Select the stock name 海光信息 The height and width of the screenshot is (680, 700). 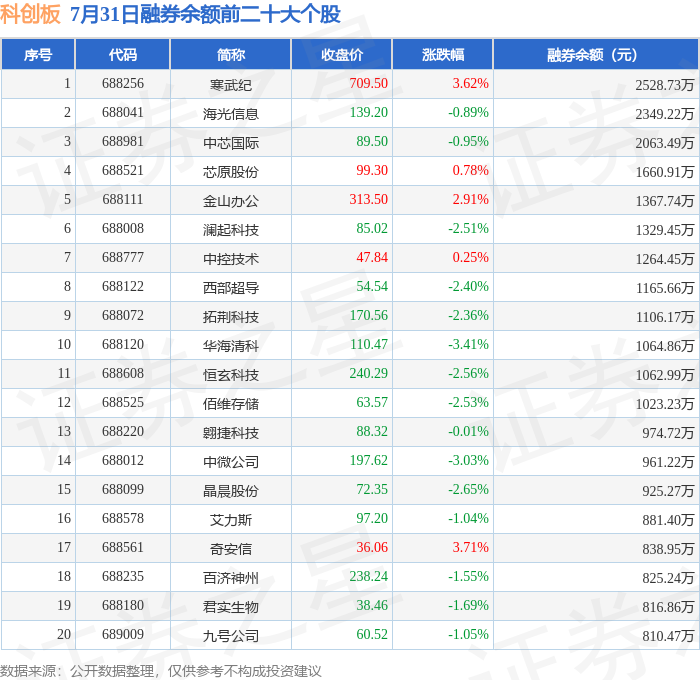tap(231, 114)
